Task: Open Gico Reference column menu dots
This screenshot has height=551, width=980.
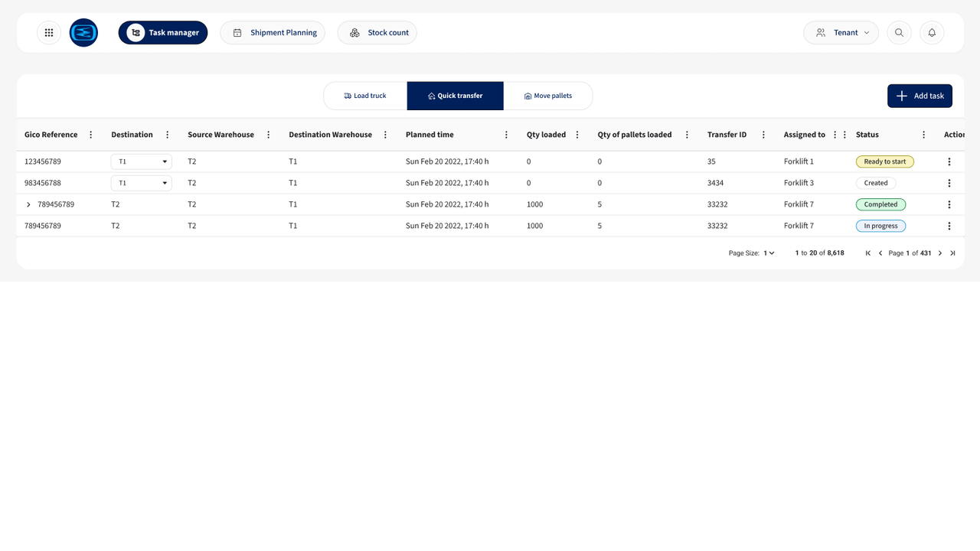Action: (91, 135)
